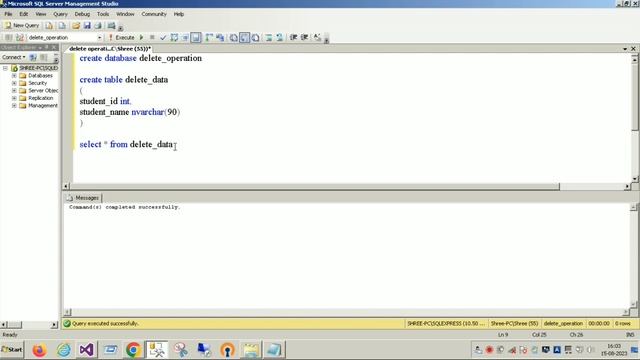
Task: Switch output to Results to Grid
Action: [x=244, y=38]
